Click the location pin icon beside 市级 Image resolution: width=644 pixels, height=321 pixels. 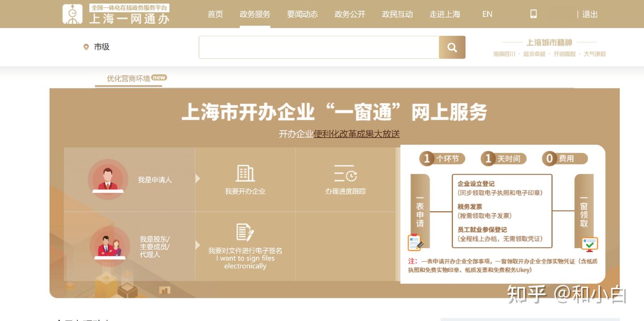(86, 47)
